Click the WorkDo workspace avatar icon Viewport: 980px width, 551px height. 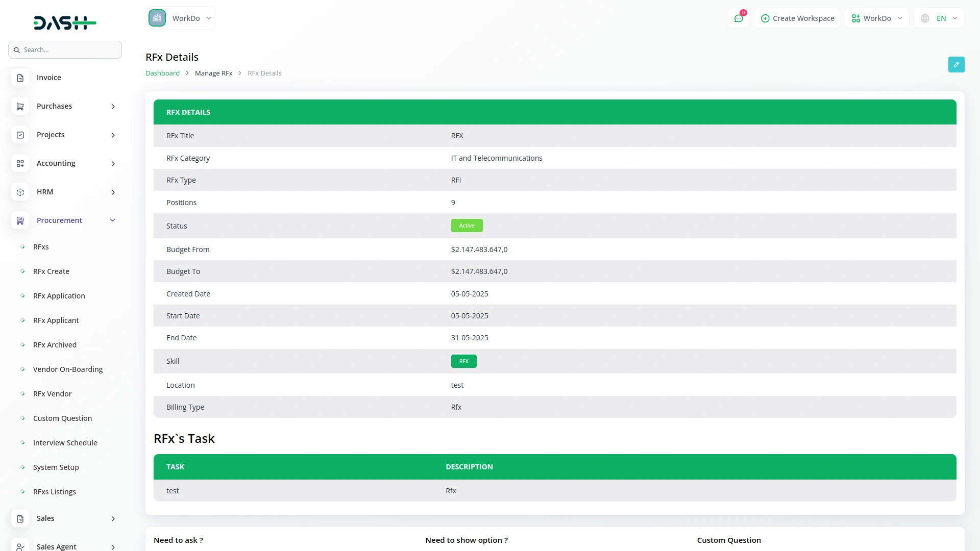pyautogui.click(x=157, y=18)
